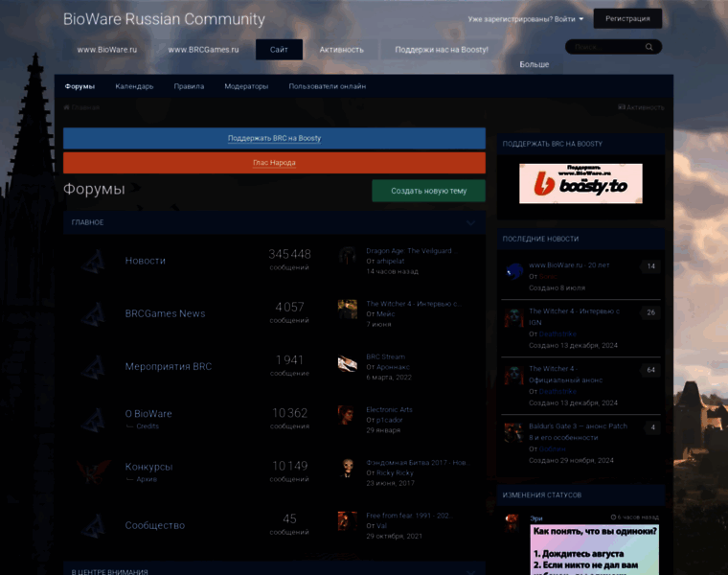
Task: Click the О BioWare forum icon
Action: 94,420
